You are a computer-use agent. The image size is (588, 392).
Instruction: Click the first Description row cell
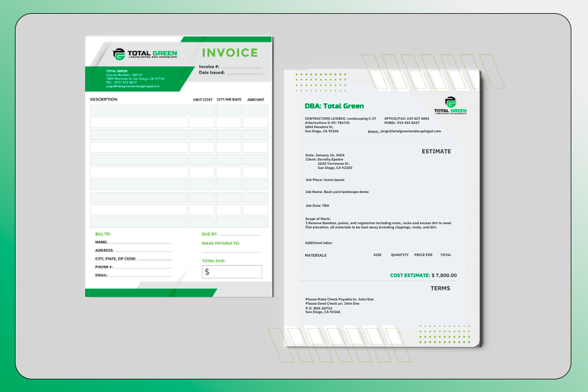click(x=138, y=110)
